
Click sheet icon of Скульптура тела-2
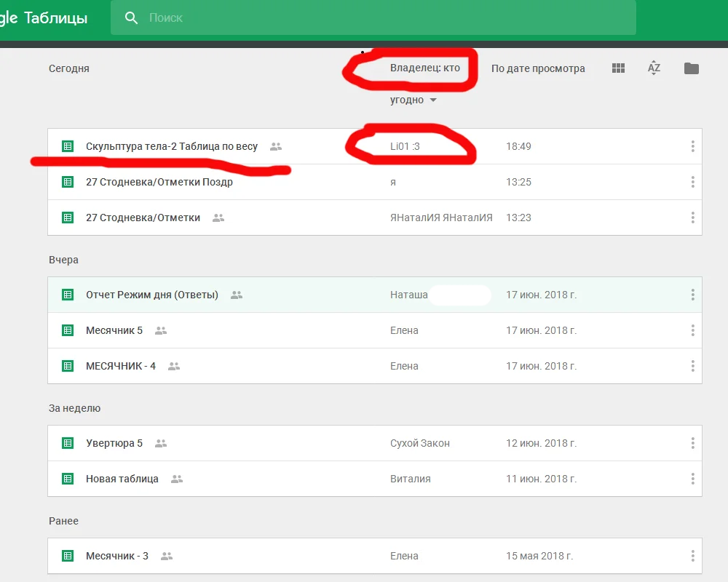tap(68, 147)
